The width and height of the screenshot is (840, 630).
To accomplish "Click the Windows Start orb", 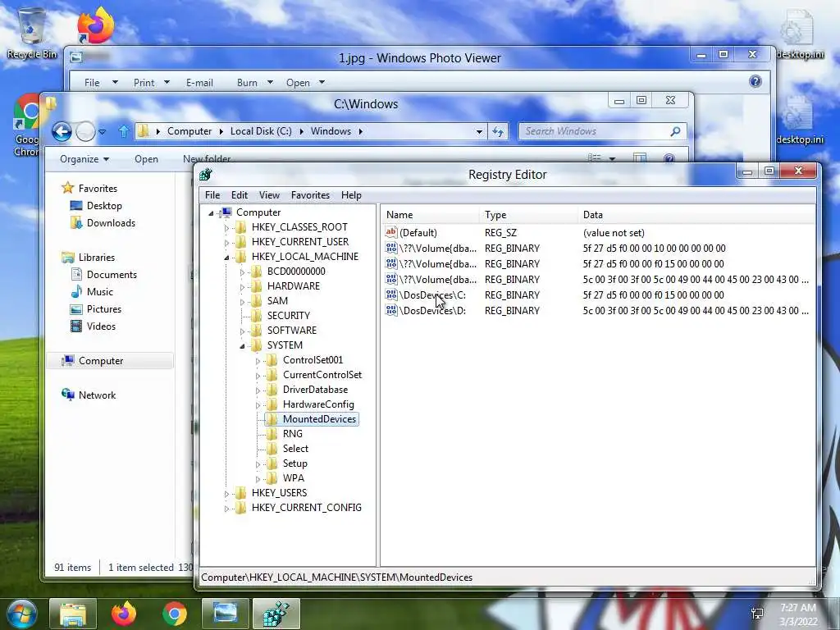I will [x=22, y=614].
